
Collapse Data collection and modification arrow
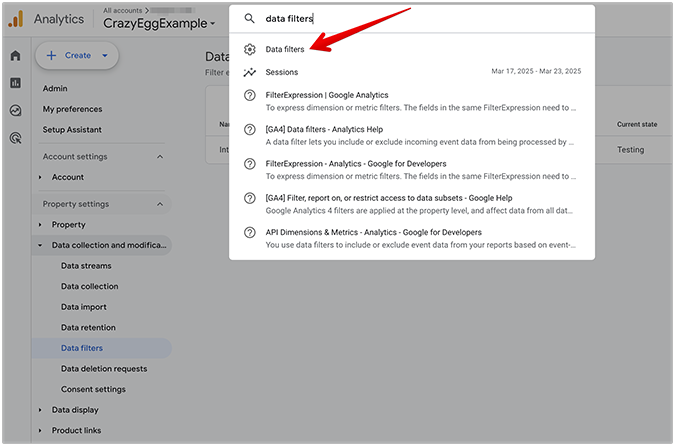click(x=40, y=245)
